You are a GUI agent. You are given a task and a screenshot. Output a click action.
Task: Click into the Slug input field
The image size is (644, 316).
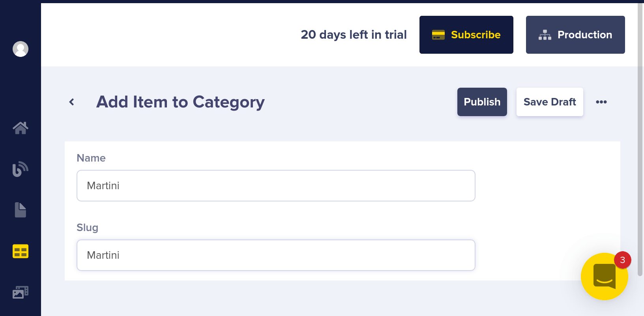click(275, 255)
